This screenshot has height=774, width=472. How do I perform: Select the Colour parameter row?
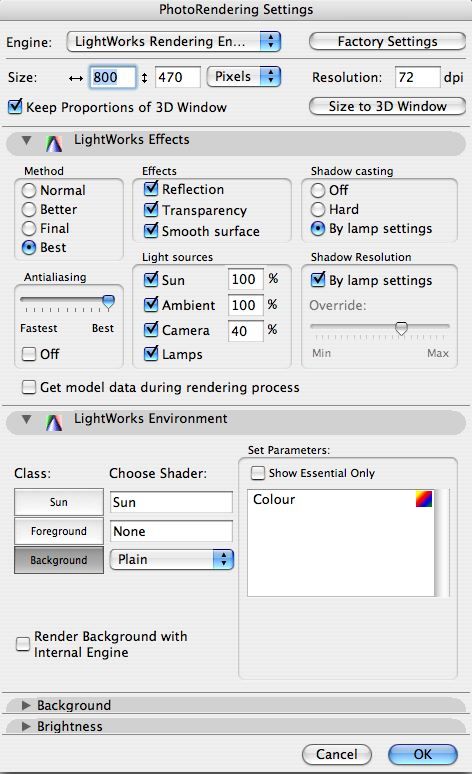tap(342, 499)
